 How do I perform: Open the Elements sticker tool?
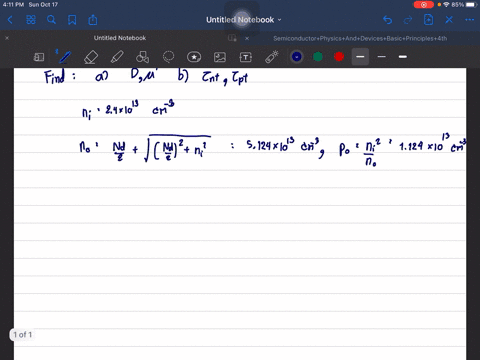point(194,57)
